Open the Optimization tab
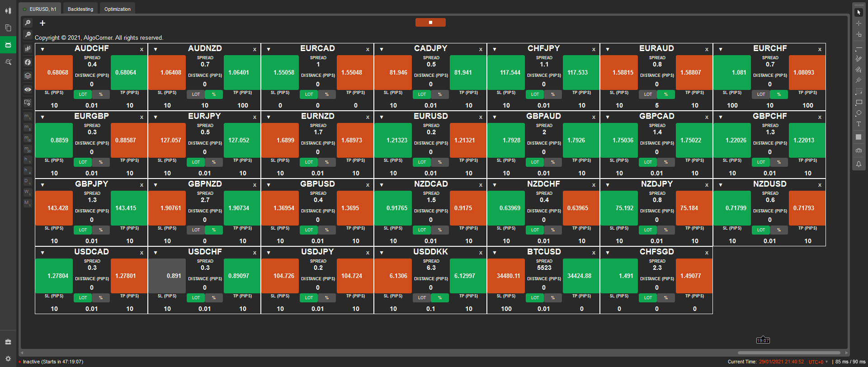Viewport: 868px width, 367px height. point(117,9)
